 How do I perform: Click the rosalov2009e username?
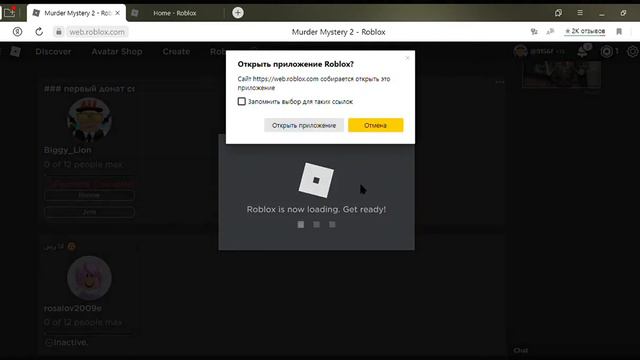point(73,308)
